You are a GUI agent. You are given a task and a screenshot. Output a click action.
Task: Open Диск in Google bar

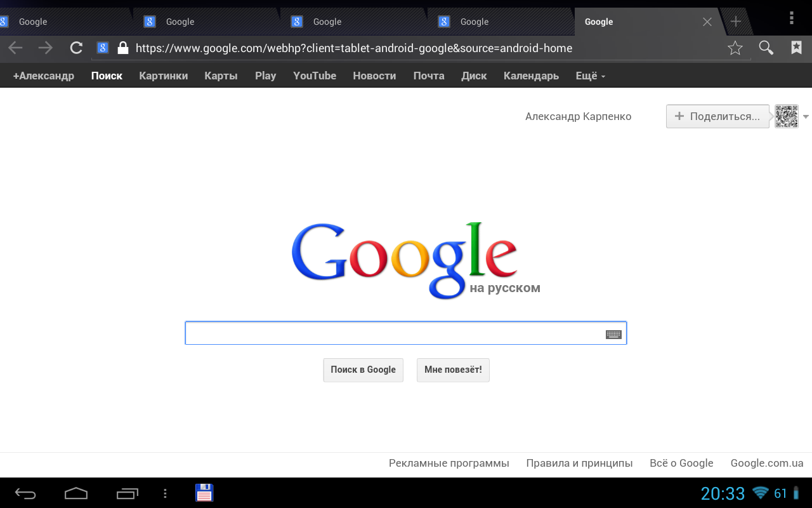[474, 76]
